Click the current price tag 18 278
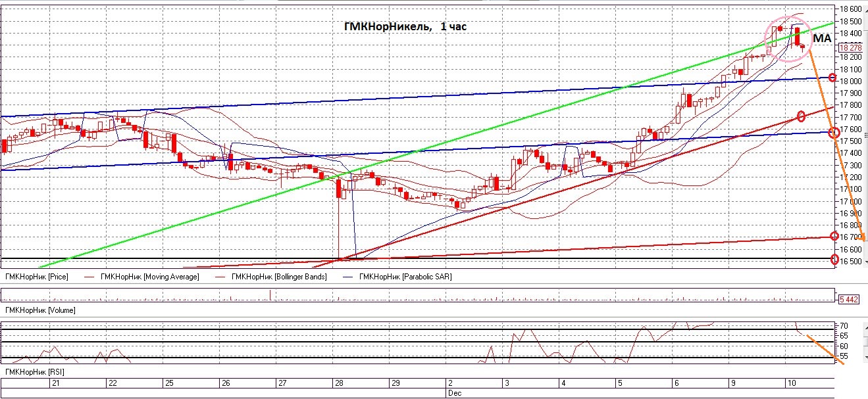Image resolution: width=868 pixels, height=399 pixels. click(x=851, y=47)
